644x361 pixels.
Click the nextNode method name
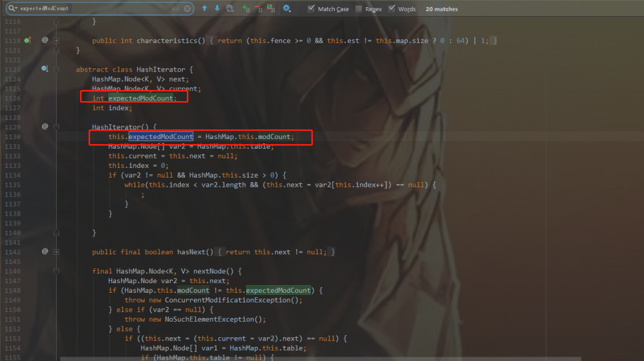pos(209,271)
